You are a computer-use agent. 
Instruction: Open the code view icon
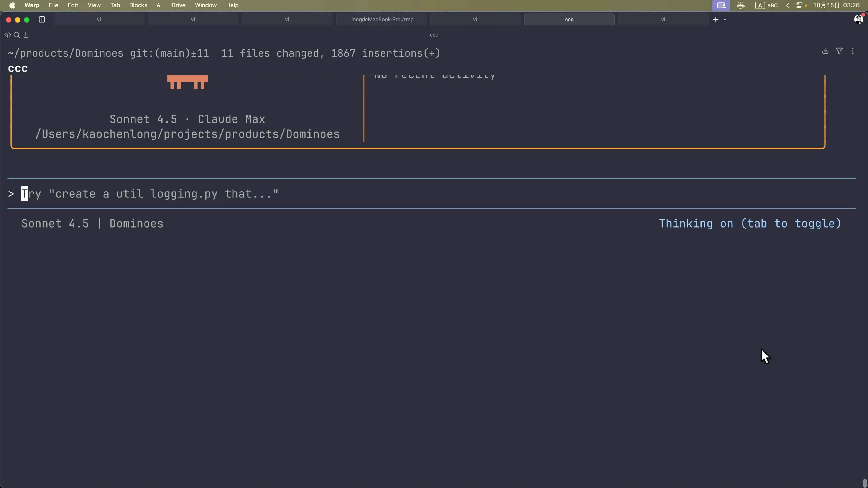click(7, 35)
